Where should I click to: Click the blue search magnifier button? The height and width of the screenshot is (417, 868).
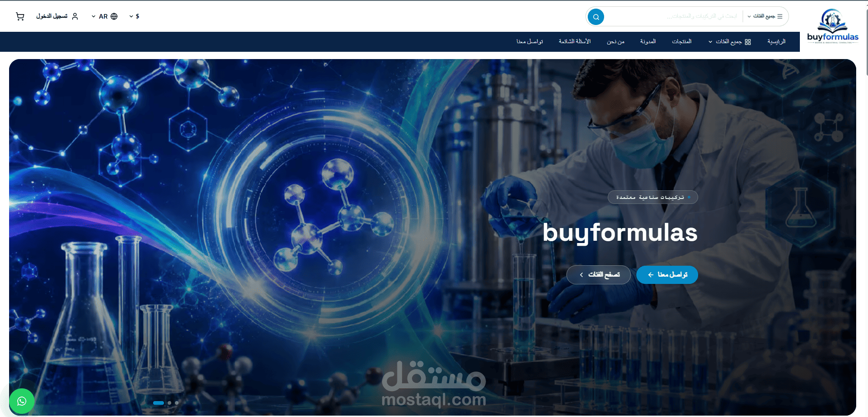tap(596, 17)
